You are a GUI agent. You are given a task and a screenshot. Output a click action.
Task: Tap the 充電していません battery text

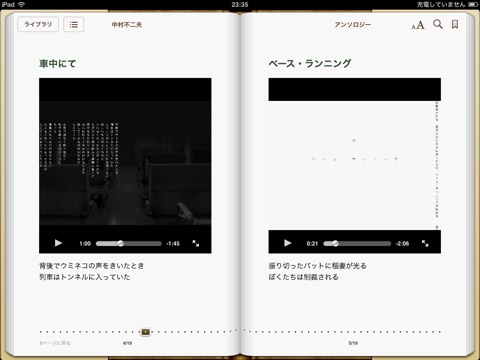tap(441, 4)
